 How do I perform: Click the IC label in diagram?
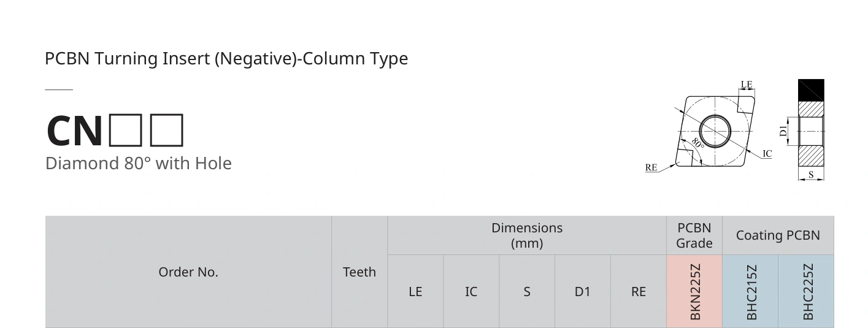767,154
